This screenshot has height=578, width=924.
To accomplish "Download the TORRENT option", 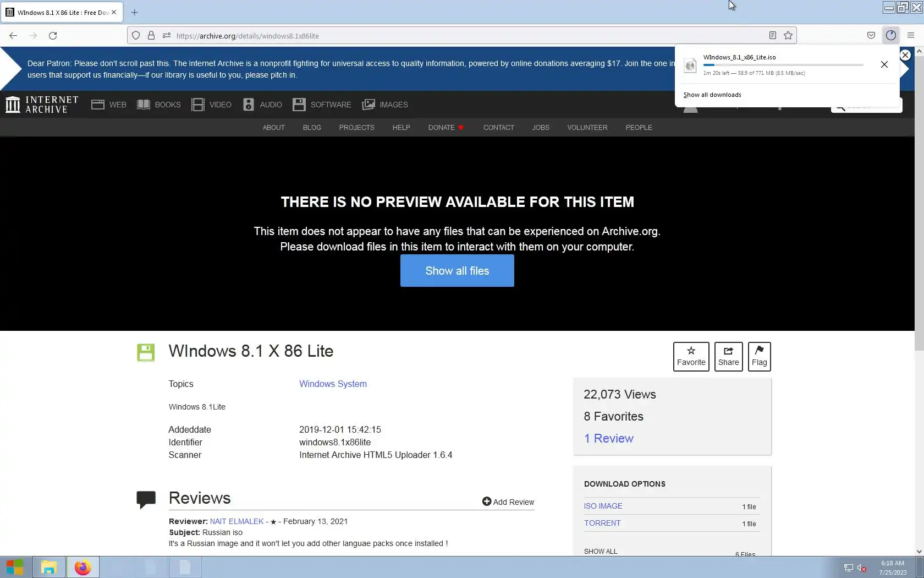I will click(602, 524).
